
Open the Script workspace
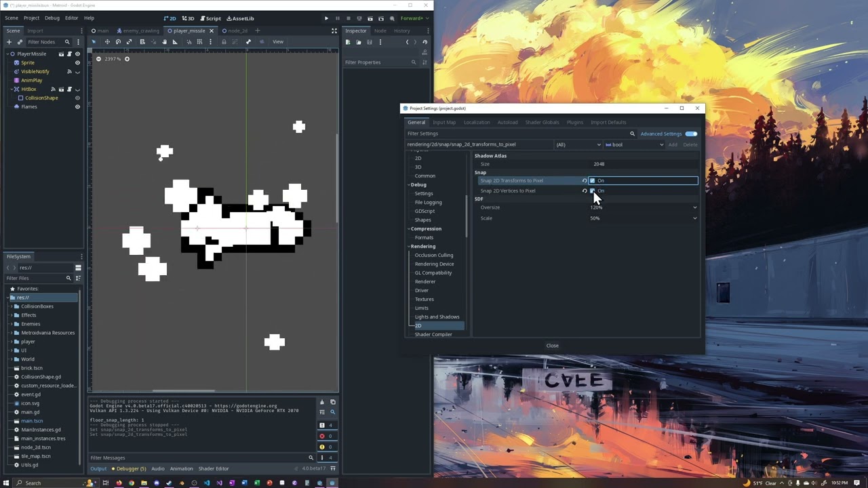(x=210, y=18)
